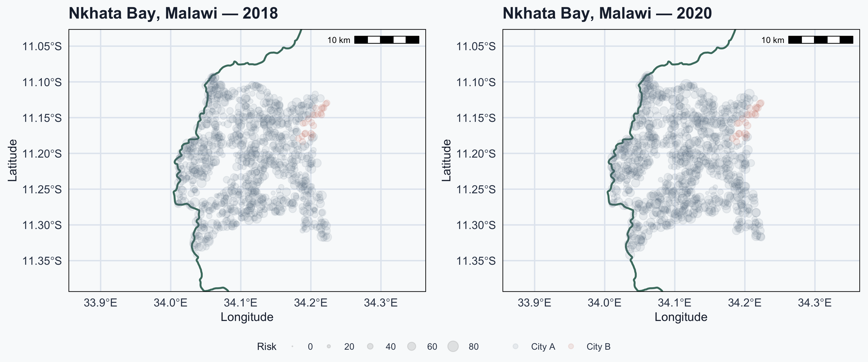Click the 11.05°S tick on the 2018 map
This screenshot has width=868, height=362.
coord(42,46)
